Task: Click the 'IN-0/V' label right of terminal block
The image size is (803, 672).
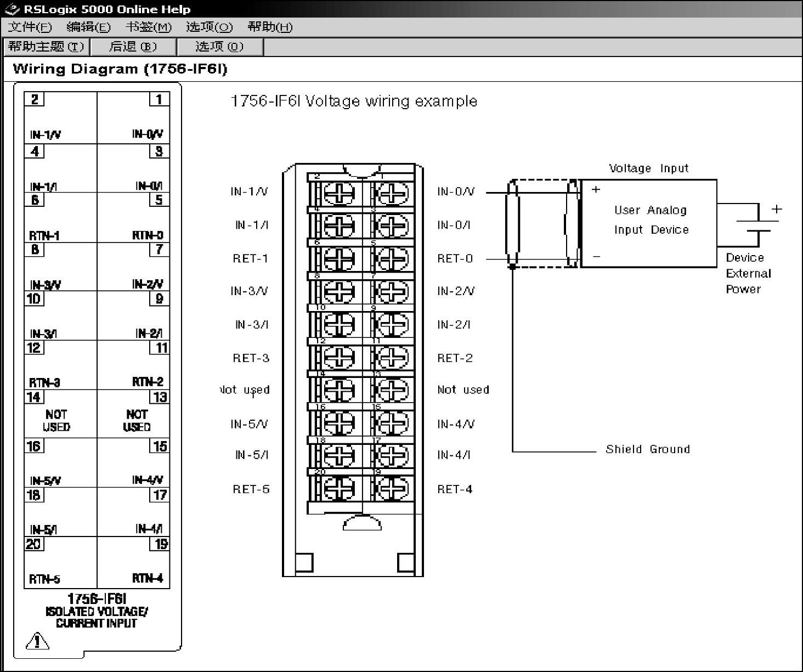Action: 456,191
